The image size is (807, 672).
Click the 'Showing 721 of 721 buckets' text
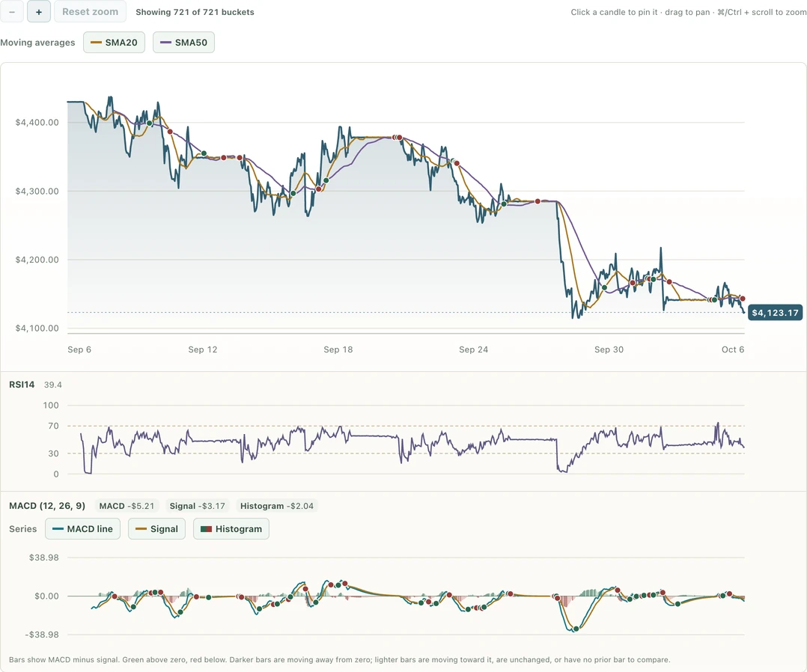(195, 12)
